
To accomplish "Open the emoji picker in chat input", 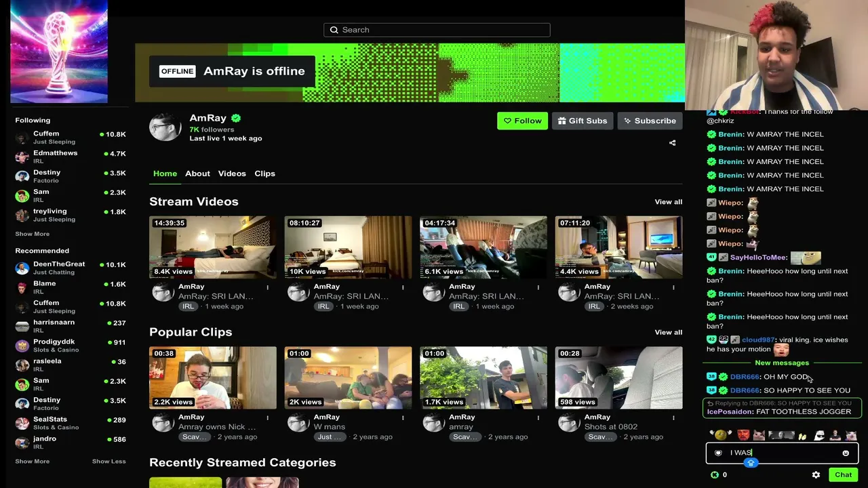I will coord(846,453).
